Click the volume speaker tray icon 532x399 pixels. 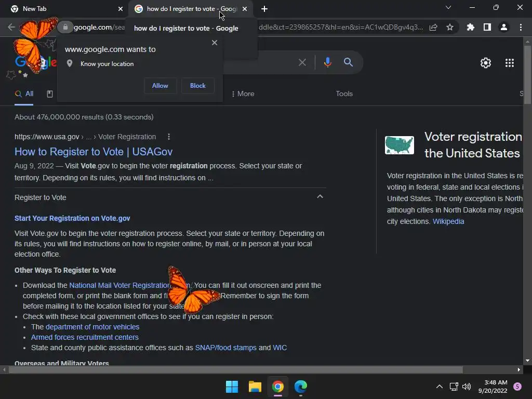[467, 387]
